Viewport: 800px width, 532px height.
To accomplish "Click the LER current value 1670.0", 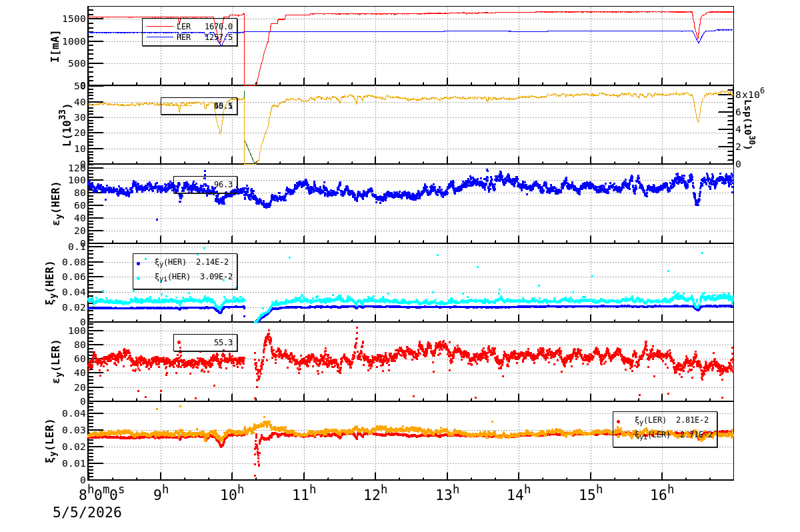I will [219, 27].
